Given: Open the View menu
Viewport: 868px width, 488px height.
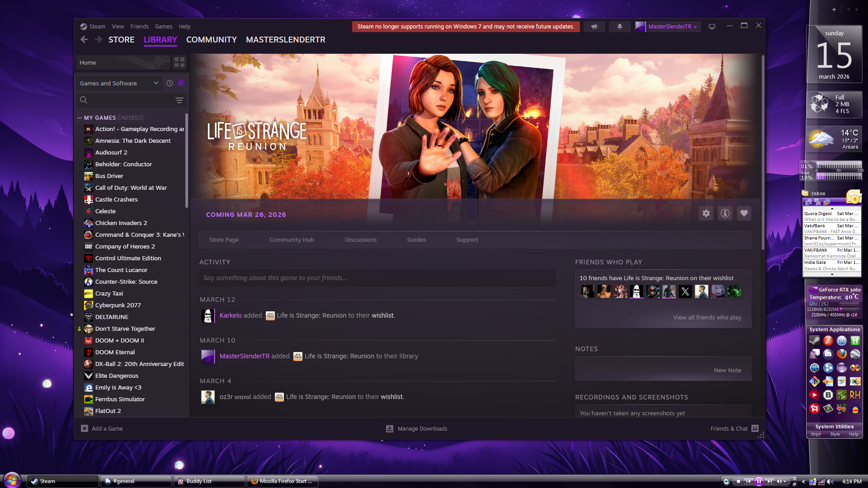Looking at the screenshot, I should [118, 27].
